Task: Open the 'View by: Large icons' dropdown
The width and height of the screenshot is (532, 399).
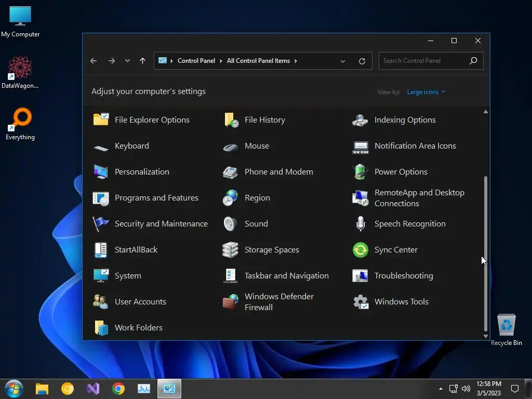Action: coord(426,92)
